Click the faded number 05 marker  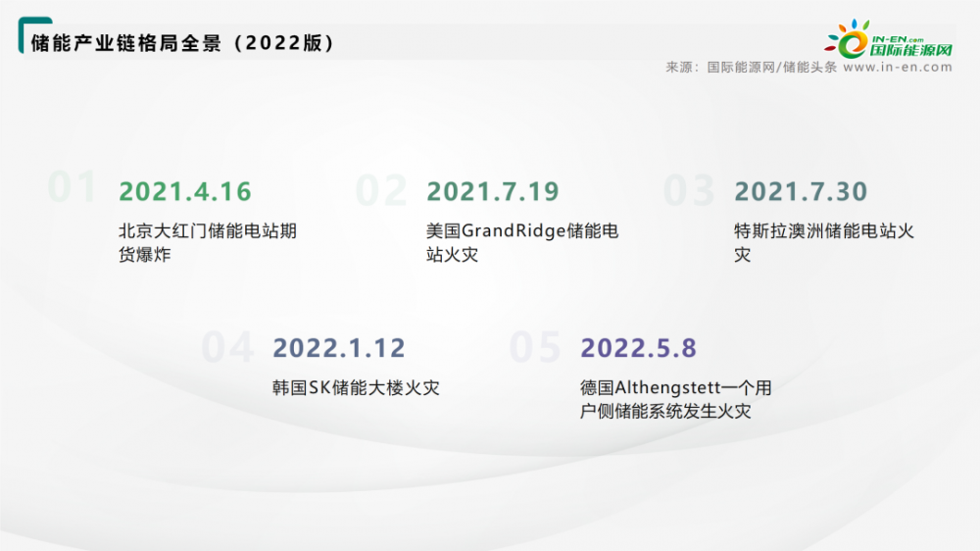pos(535,348)
